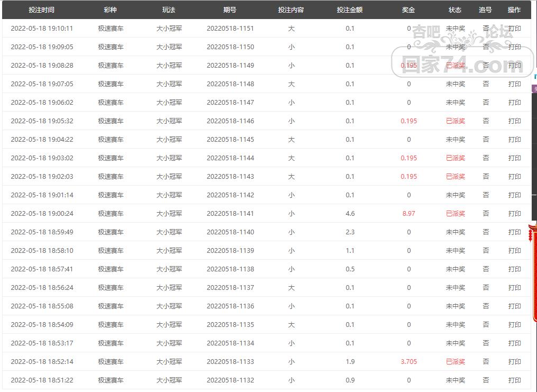The height and width of the screenshot is (392, 537).
Task: Click the 操作 column header
Action: pos(514,10)
